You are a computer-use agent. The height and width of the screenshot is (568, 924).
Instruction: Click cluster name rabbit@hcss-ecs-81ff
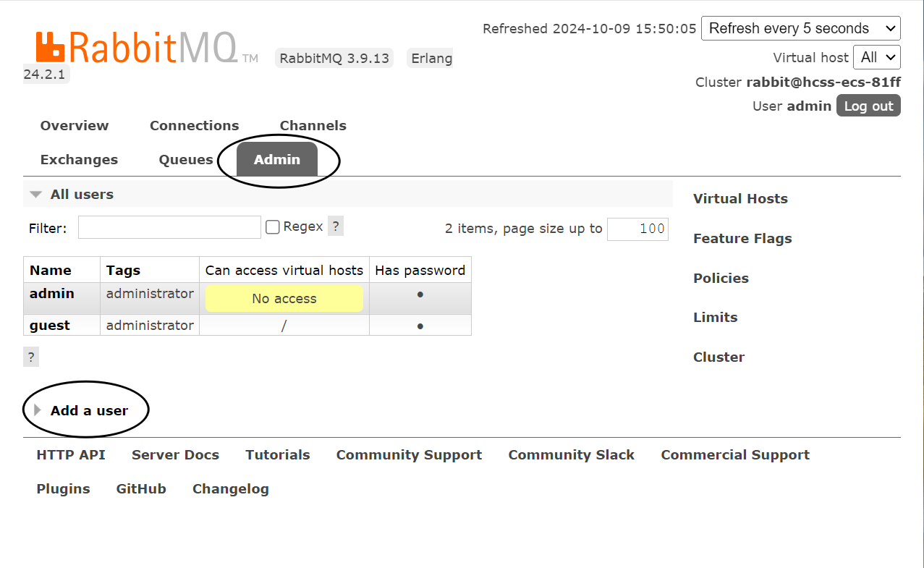[823, 82]
